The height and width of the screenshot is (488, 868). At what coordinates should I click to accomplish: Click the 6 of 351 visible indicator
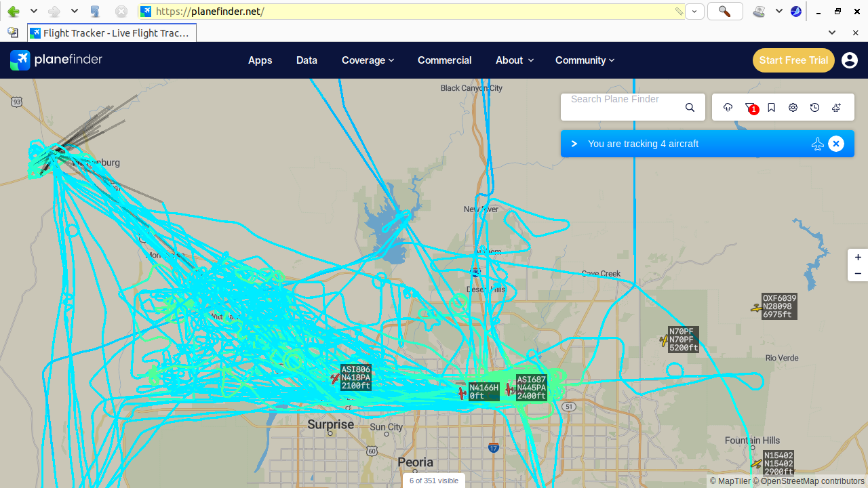[x=434, y=481]
